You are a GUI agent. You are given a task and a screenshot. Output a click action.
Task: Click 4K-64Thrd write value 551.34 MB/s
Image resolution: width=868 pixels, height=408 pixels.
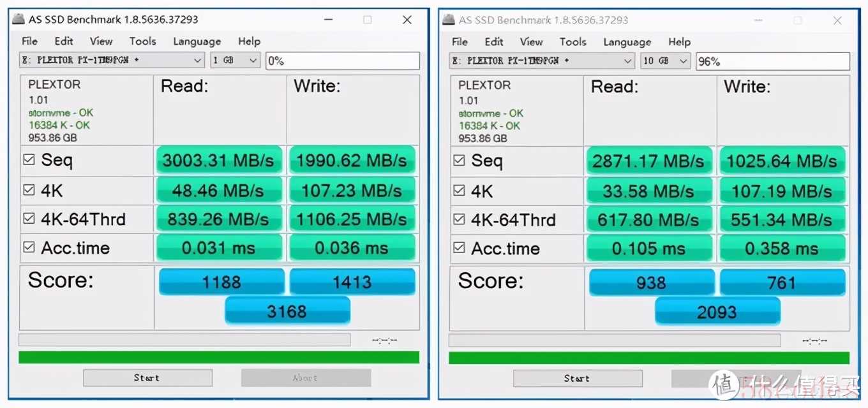click(x=782, y=219)
